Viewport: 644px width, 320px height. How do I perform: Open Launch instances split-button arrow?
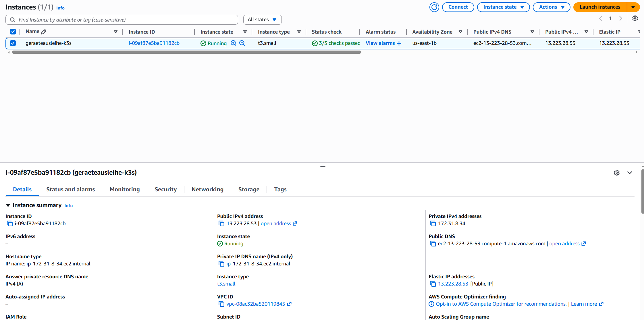click(x=633, y=7)
